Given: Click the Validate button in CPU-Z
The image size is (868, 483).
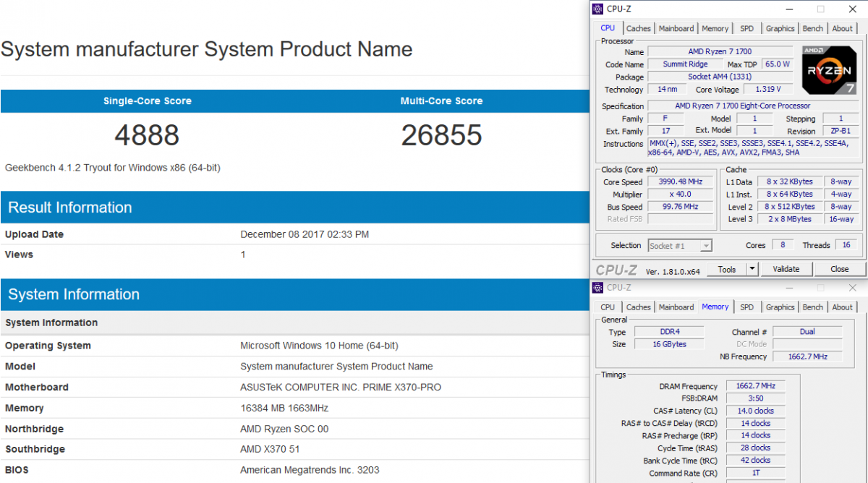Looking at the screenshot, I should 786,269.
